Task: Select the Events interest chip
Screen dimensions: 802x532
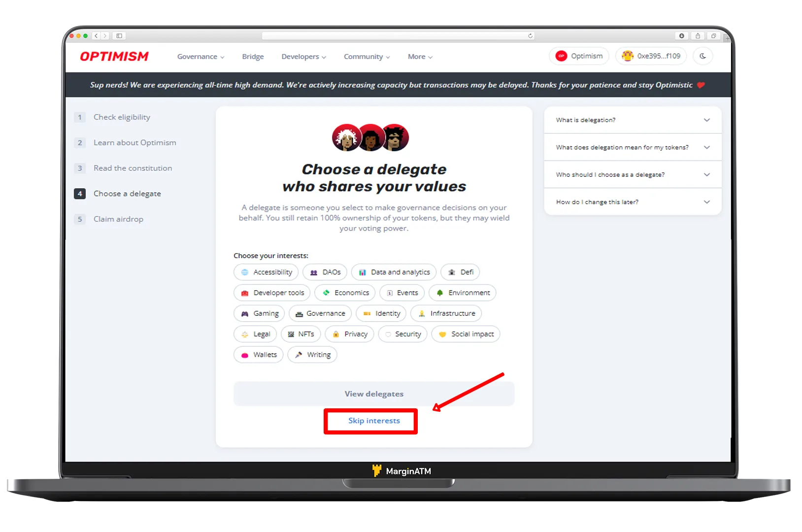Action: click(402, 293)
